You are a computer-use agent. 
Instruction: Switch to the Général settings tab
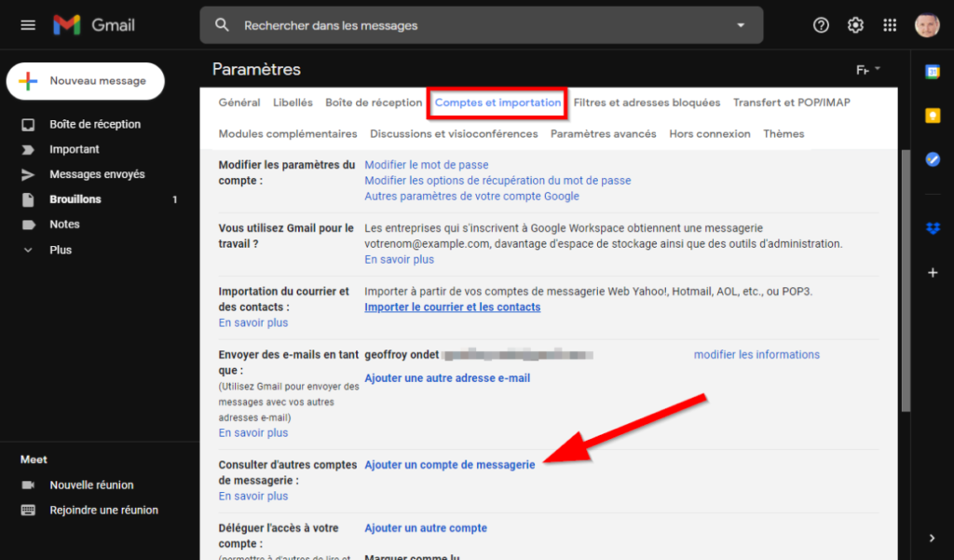tap(239, 102)
